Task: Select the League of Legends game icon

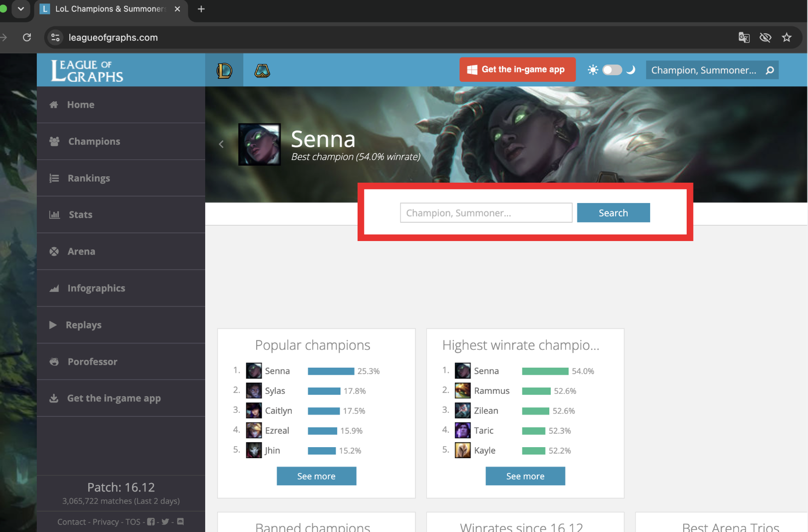Action: click(x=224, y=70)
